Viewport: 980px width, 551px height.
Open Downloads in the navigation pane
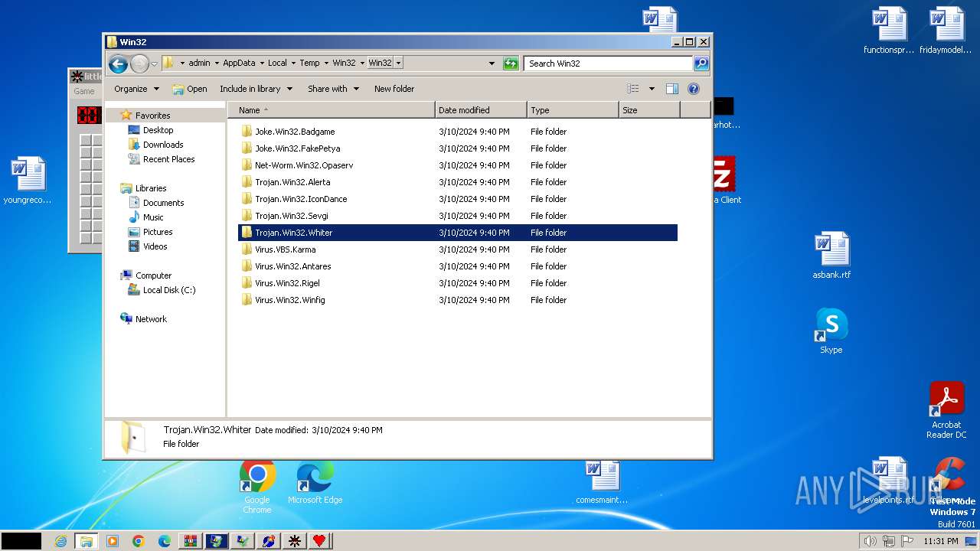(x=163, y=145)
